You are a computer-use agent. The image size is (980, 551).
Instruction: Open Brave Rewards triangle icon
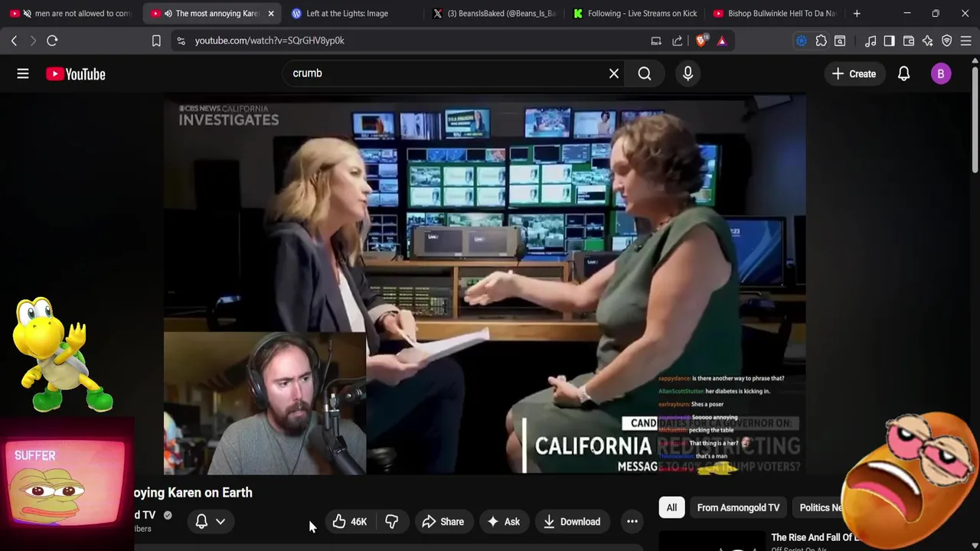coord(721,41)
